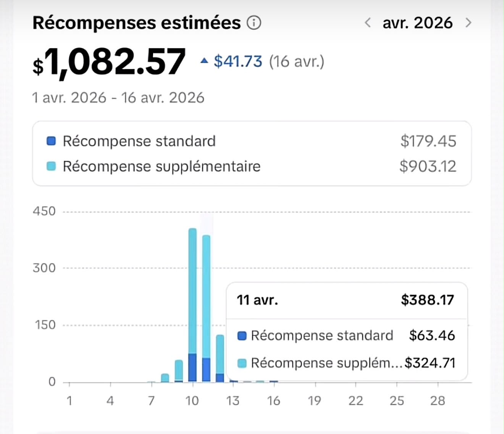Click the $41.73 daily change link
The height and width of the screenshot is (434, 504).
click(238, 61)
